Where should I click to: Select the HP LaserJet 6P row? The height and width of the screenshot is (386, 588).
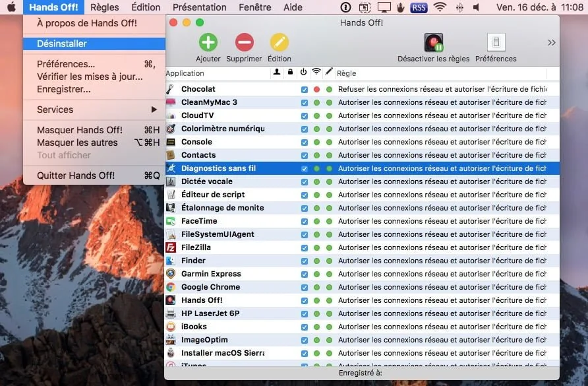point(363,313)
